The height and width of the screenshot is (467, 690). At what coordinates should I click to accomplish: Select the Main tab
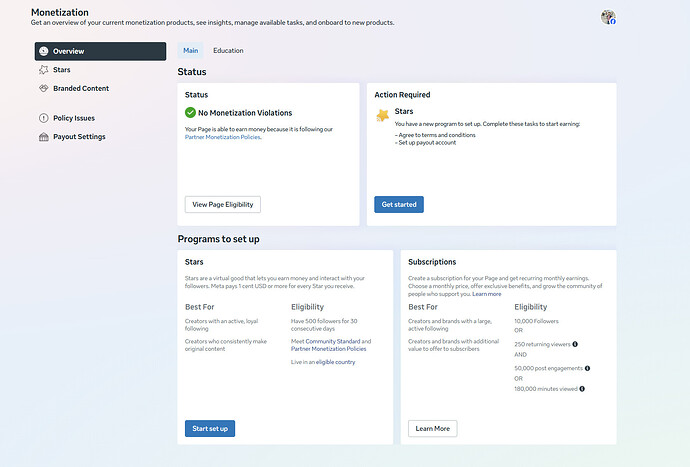(x=190, y=50)
